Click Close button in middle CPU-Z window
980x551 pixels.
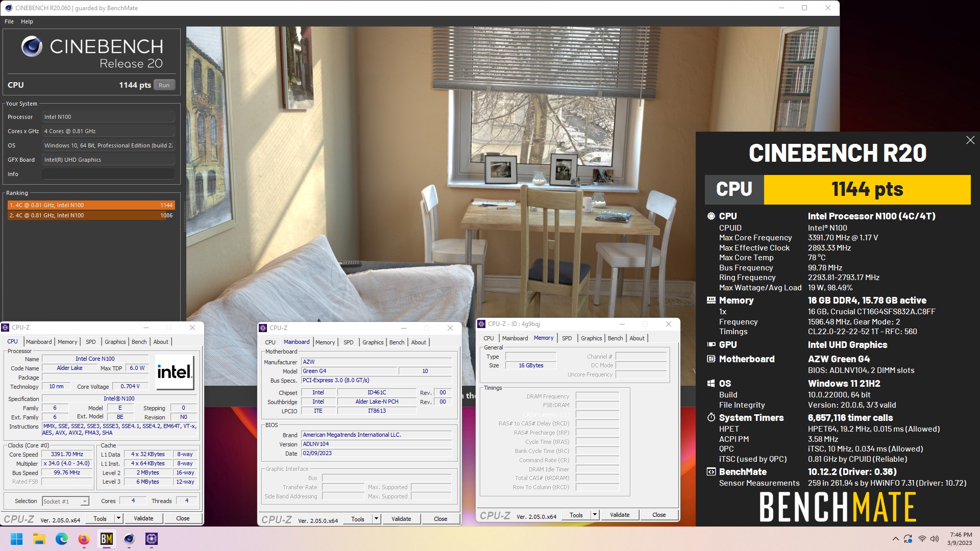pos(440,519)
